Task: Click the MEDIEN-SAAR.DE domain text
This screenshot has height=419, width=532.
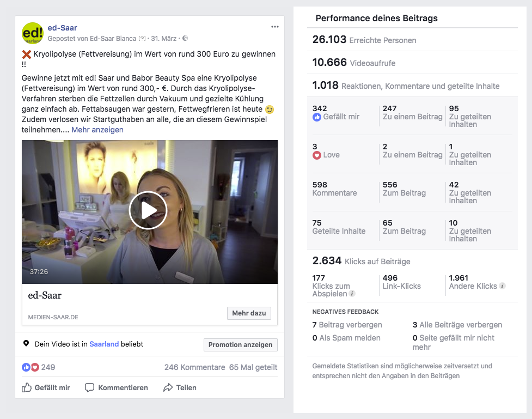Action: pyautogui.click(x=53, y=317)
